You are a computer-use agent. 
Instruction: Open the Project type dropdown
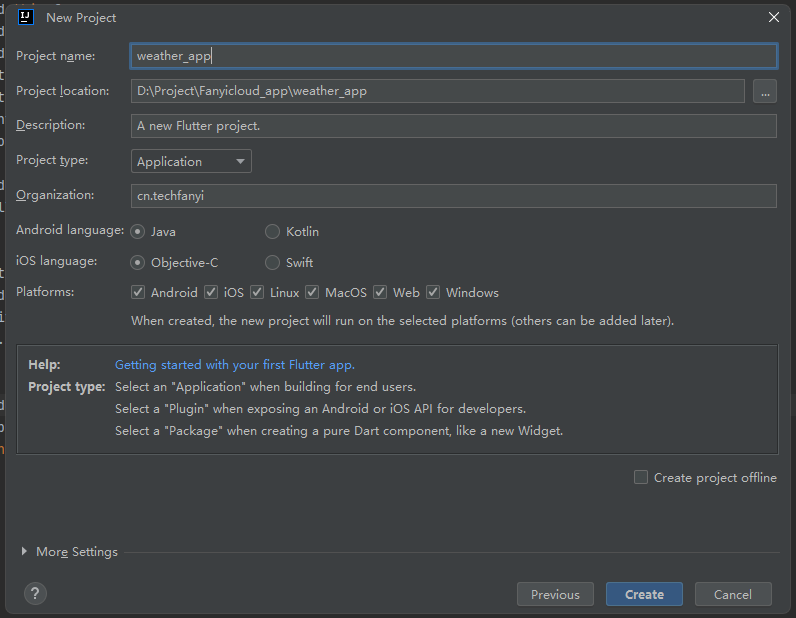[191, 161]
